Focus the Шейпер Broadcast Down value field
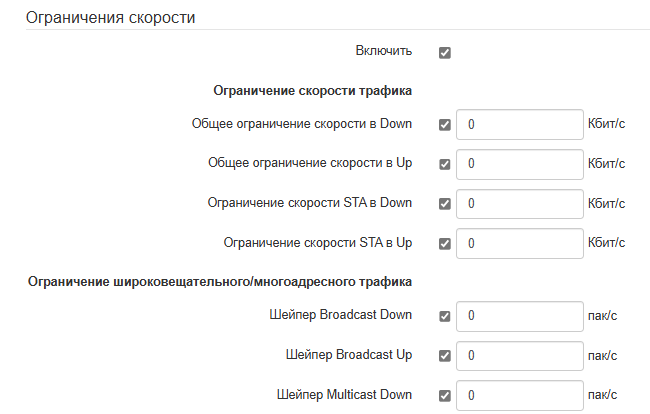Image resolution: width=650 pixels, height=414 pixels. (x=519, y=317)
